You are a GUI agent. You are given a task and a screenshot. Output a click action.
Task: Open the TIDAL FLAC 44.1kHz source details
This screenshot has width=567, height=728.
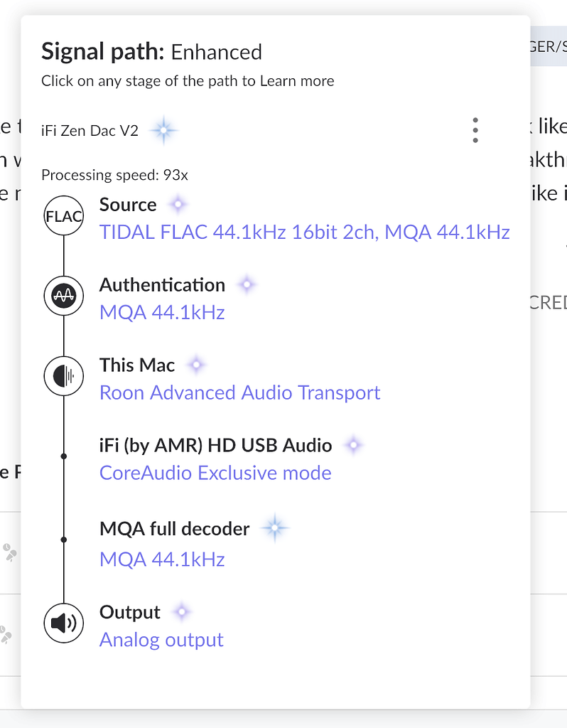[x=303, y=232]
